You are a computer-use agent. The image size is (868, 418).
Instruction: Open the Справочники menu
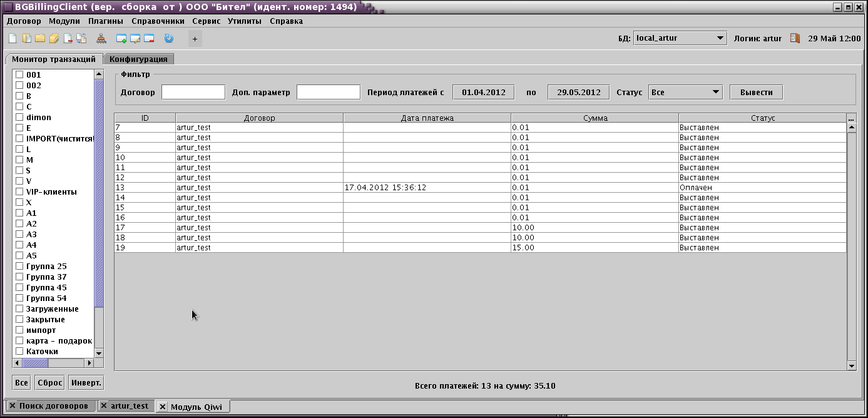click(x=158, y=21)
